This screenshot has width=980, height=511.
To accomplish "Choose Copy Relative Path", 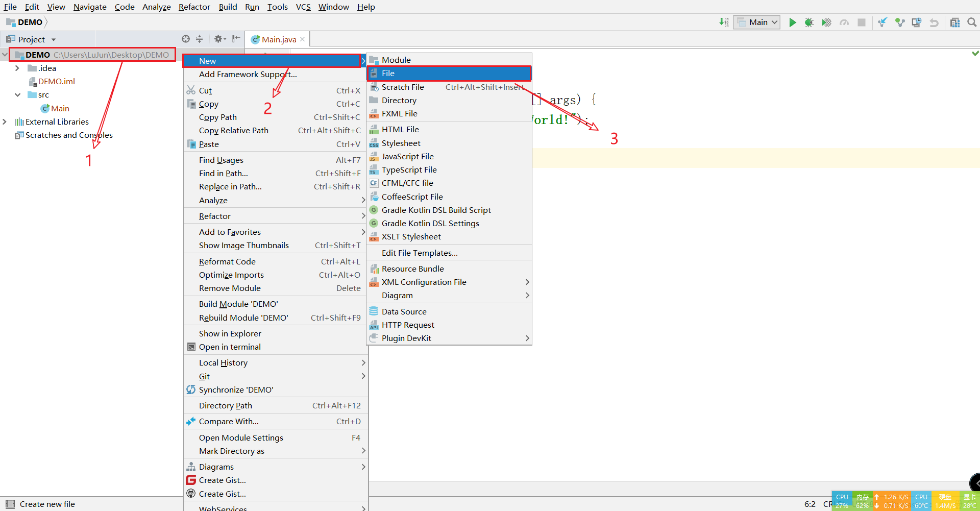I will pos(276,130).
